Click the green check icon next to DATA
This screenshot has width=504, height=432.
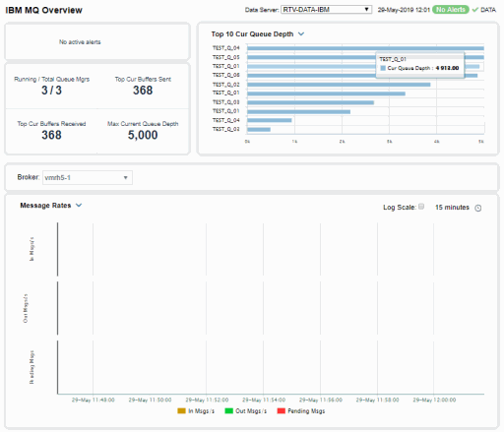(474, 10)
